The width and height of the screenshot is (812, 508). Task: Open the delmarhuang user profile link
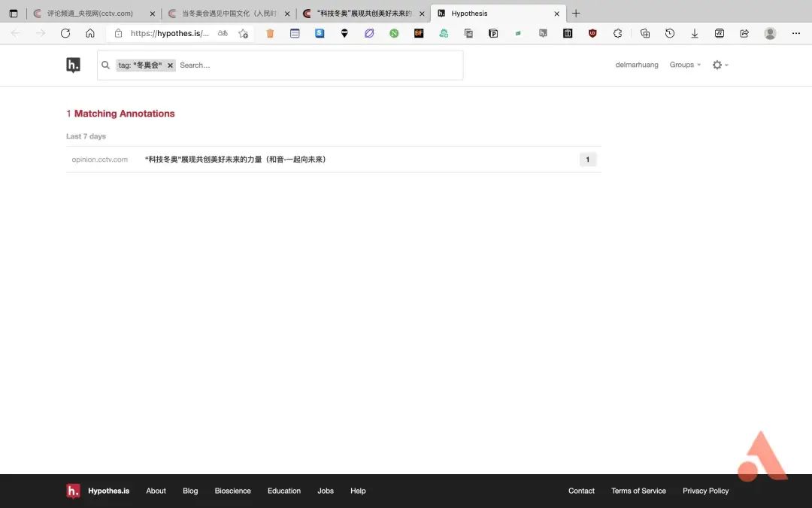tap(637, 65)
